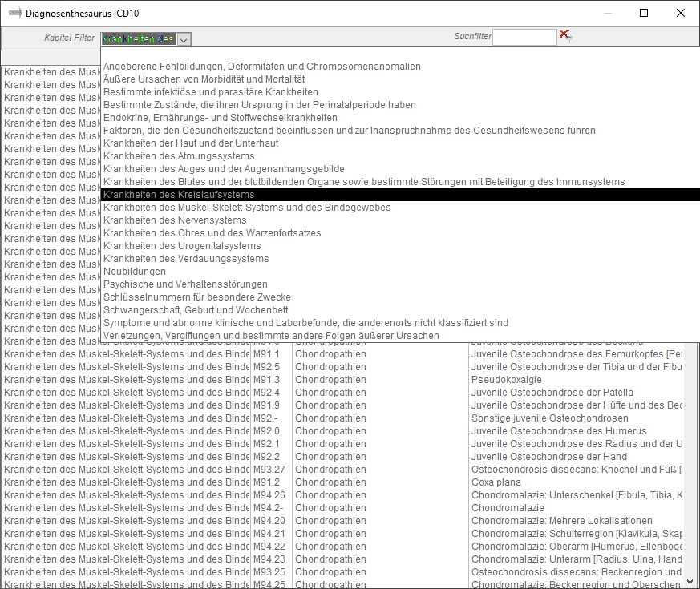Pick Krankheiten des Verdauungssystems entry

point(186,259)
